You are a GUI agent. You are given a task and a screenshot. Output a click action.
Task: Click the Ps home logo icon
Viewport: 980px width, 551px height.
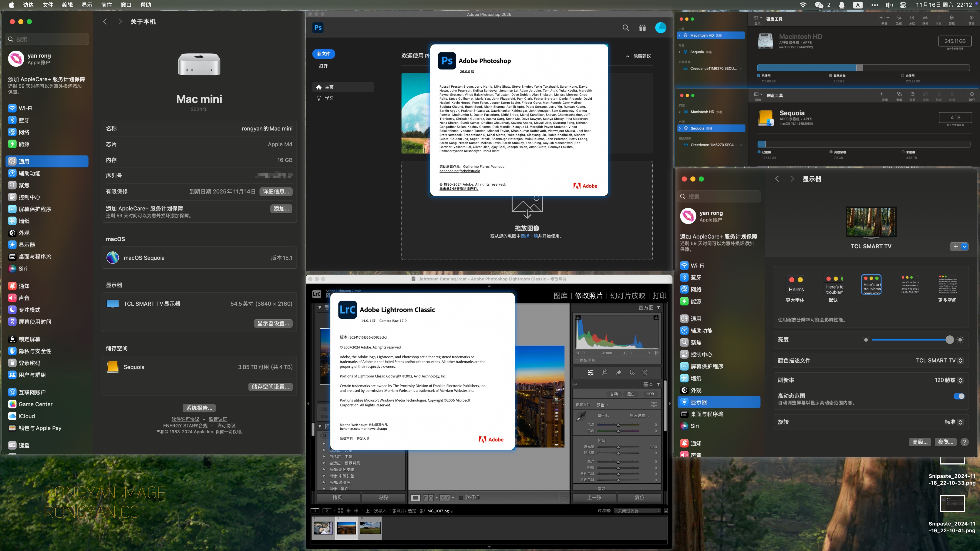pos(318,27)
